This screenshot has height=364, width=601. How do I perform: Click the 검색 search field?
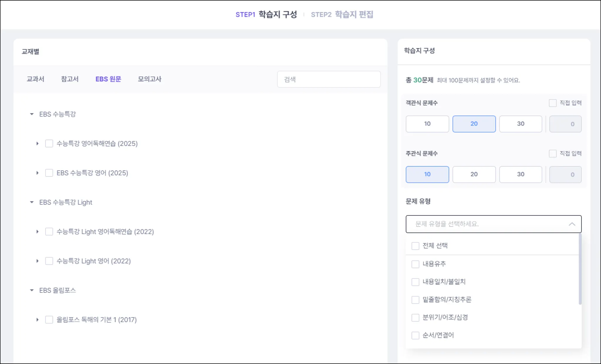[x=329, y=79]
